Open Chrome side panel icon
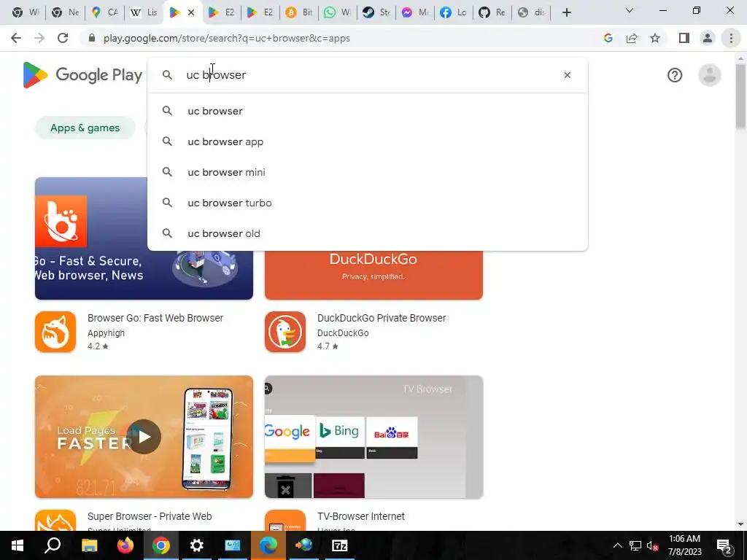 (684, 38)
